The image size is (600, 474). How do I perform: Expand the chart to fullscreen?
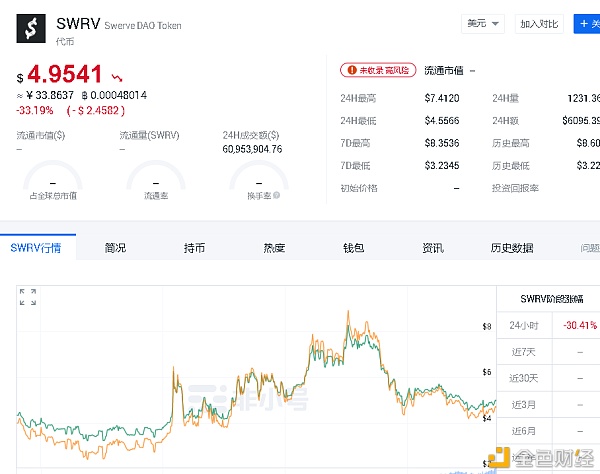28,297
